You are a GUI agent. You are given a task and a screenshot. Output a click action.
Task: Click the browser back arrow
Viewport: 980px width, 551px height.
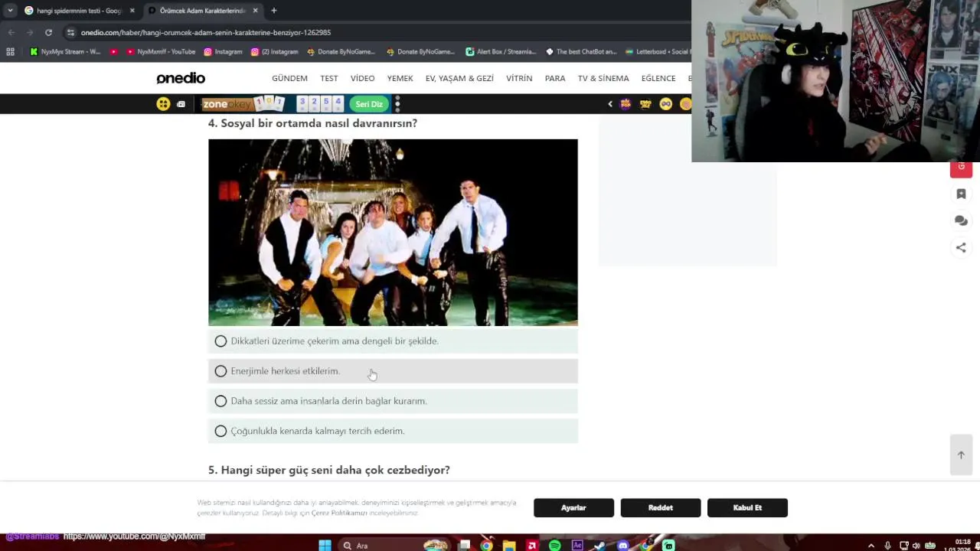[11, 32]
